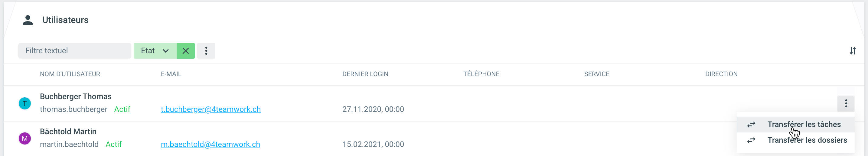The image size is (868, 156).
Task: Click Buchberger Thomas avatar circle
Action: (x=24, y=103)
